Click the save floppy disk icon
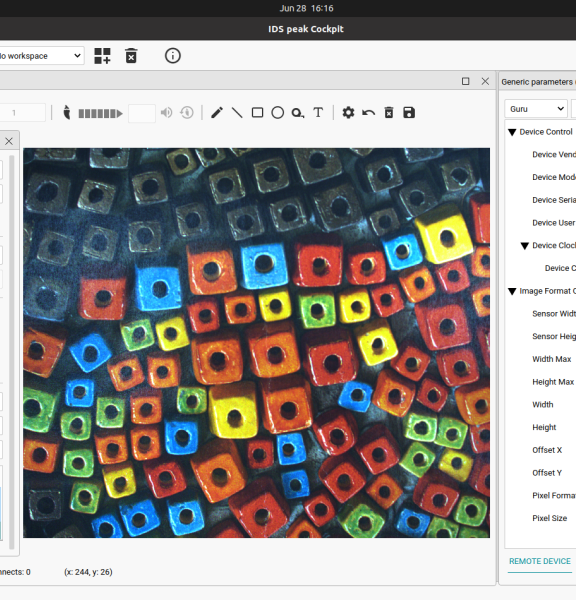The height and width of the screenshot is (600, 576). coord(409,112)
